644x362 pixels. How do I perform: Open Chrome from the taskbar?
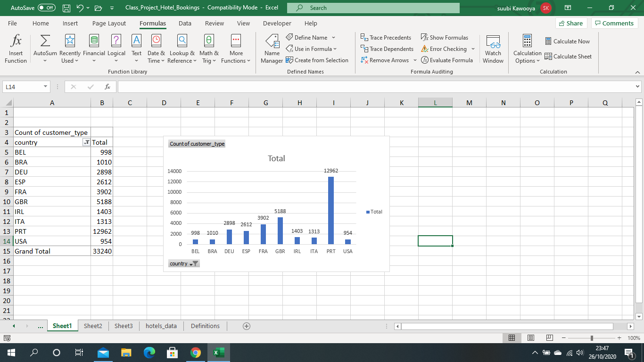195,353
